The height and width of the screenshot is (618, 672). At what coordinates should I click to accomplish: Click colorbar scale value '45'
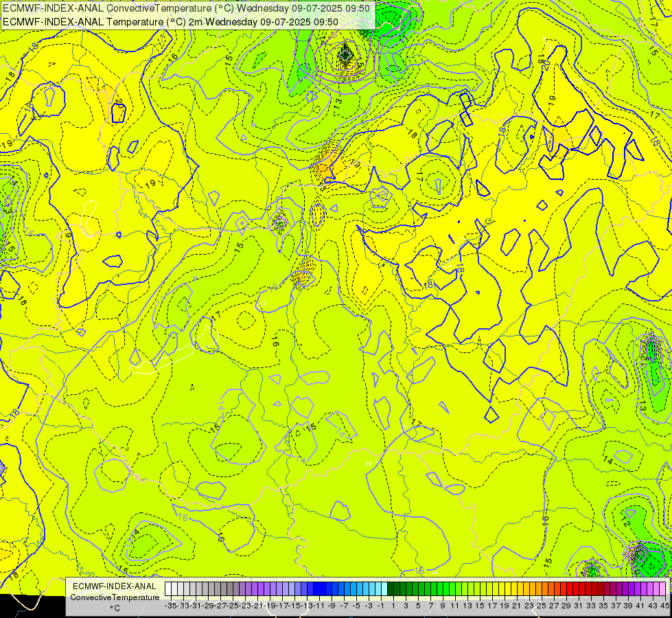(x=664, y=606)
